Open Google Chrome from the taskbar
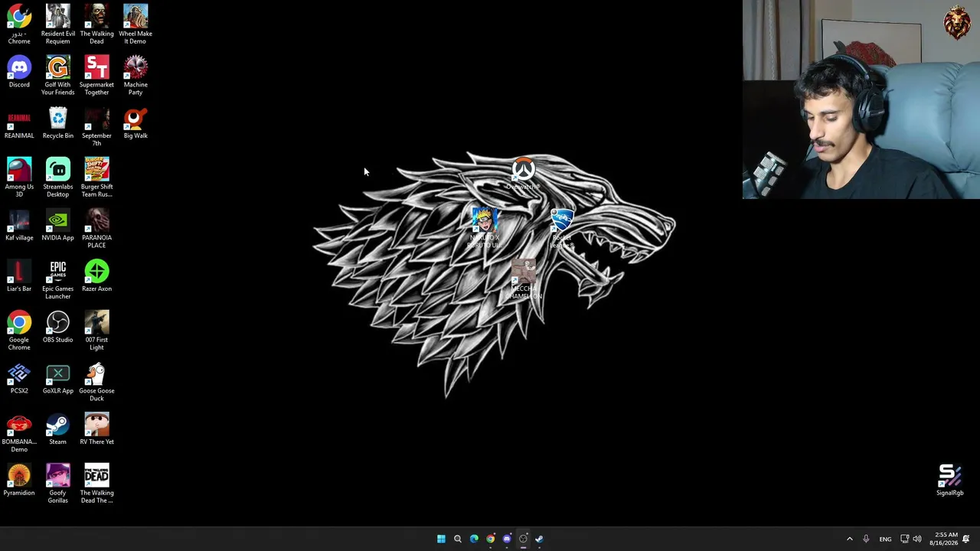Viewport: 980px width, 551px height. 491,539
